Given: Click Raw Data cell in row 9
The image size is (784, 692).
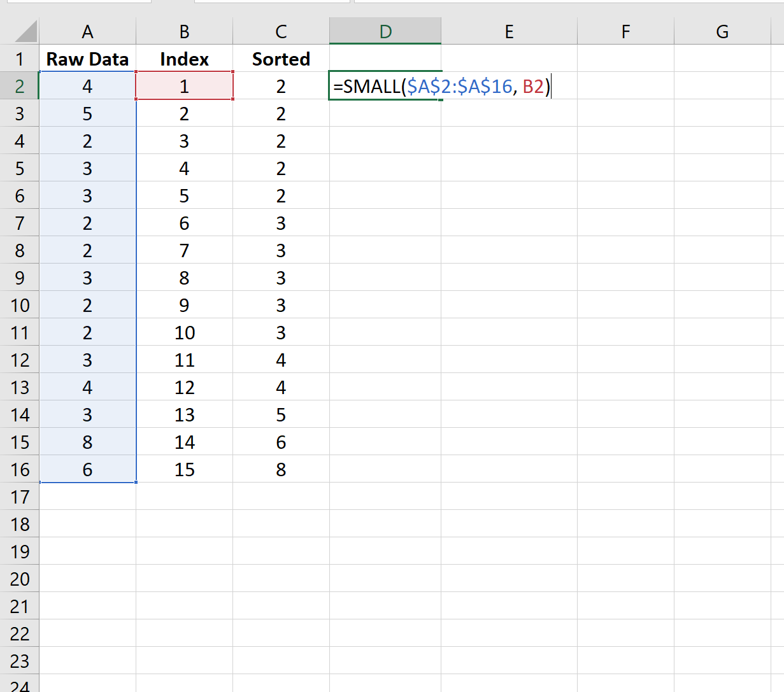Looking at the screenshot, I should (87, 278).
